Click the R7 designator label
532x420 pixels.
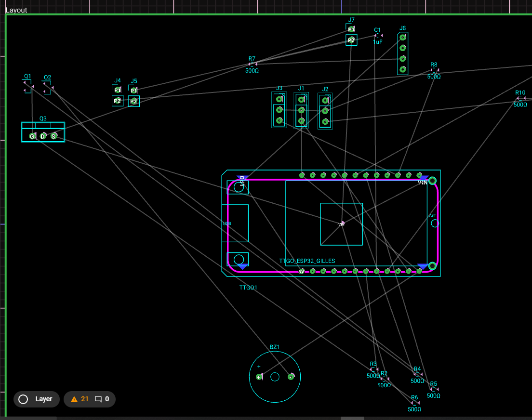pyautogui.click(x=252, y=59)
